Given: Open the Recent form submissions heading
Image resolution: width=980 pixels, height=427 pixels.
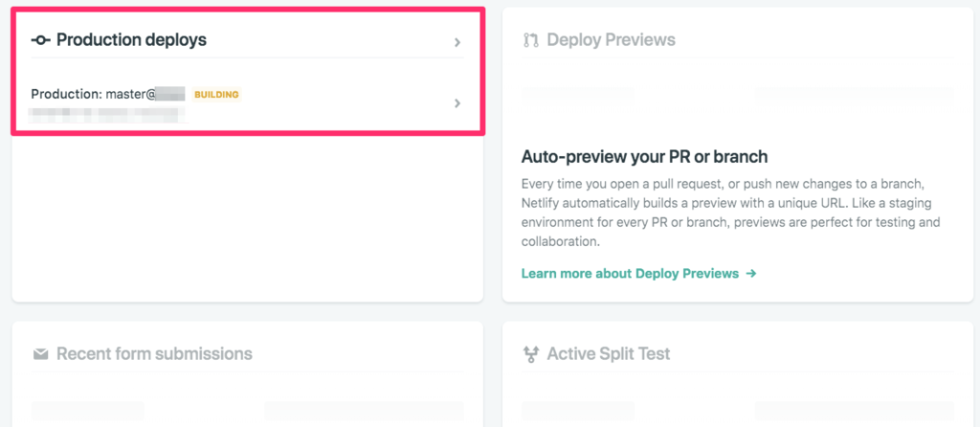Looking at the screenshot, I should (154, 354).
